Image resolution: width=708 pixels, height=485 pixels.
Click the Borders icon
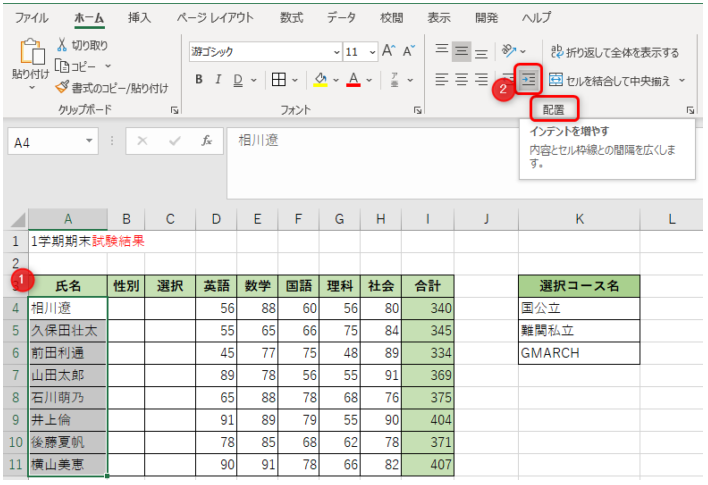(x=279, y=80)
